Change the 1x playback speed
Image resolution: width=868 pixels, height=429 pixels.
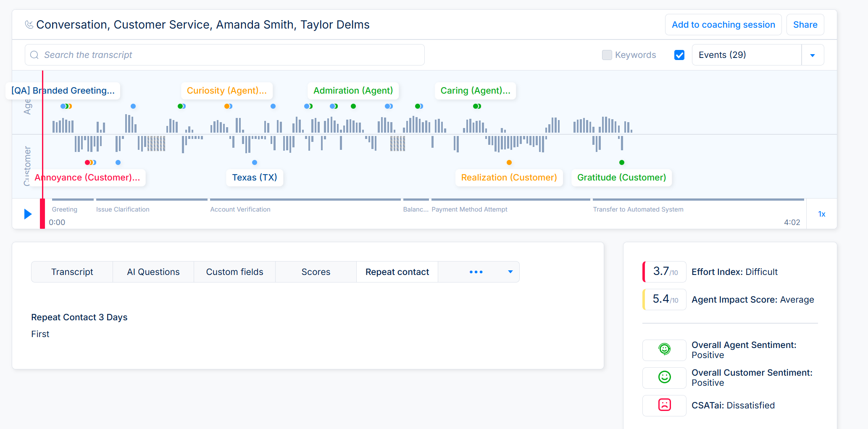pyautogui.click(x=822, y=214)
